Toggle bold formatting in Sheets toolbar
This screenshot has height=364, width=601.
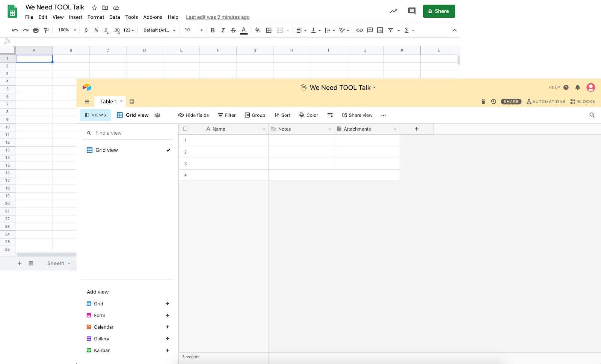tap(213, 30)
